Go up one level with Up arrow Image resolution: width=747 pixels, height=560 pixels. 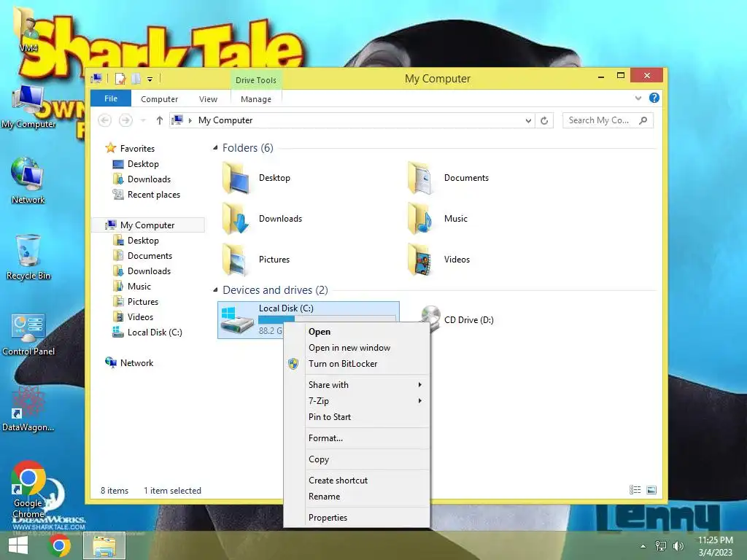[160, 120]
